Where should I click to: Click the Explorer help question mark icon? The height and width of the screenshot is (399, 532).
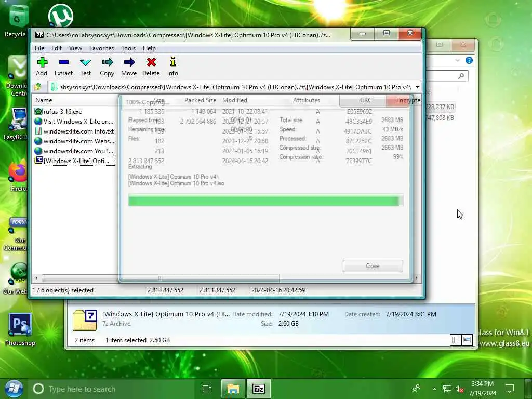[x=469, y=60]
